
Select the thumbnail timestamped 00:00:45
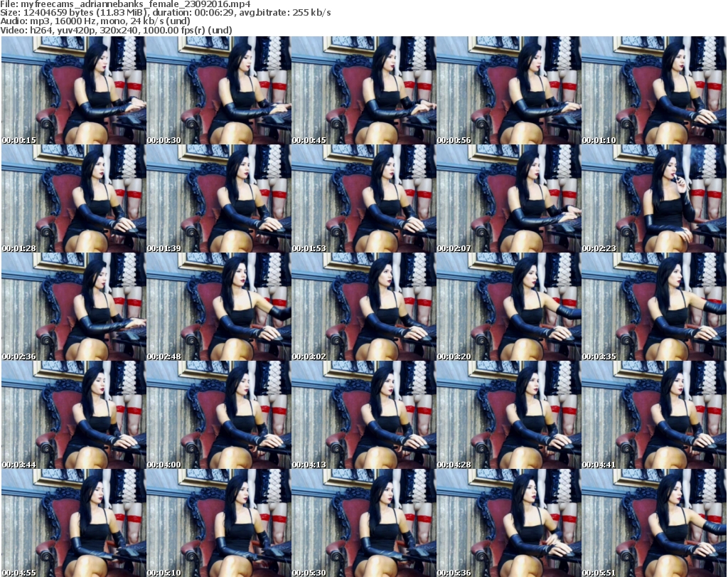point(363,90)
